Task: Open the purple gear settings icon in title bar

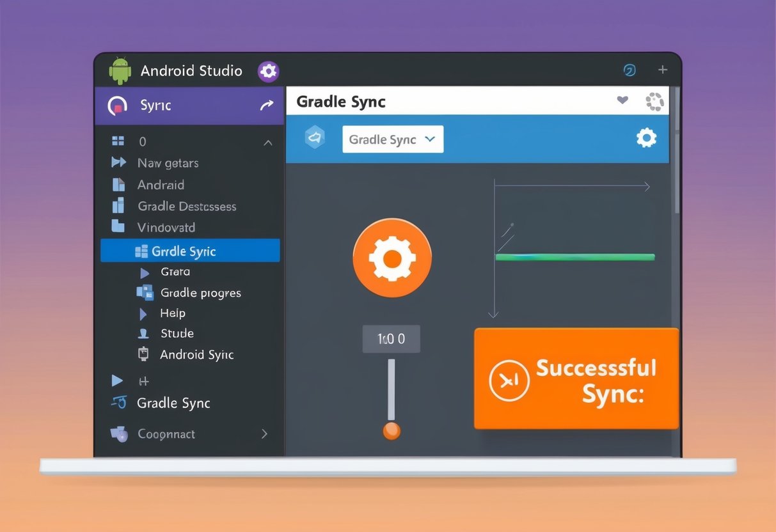Action: pyautogui.click(x=268, y=71)
